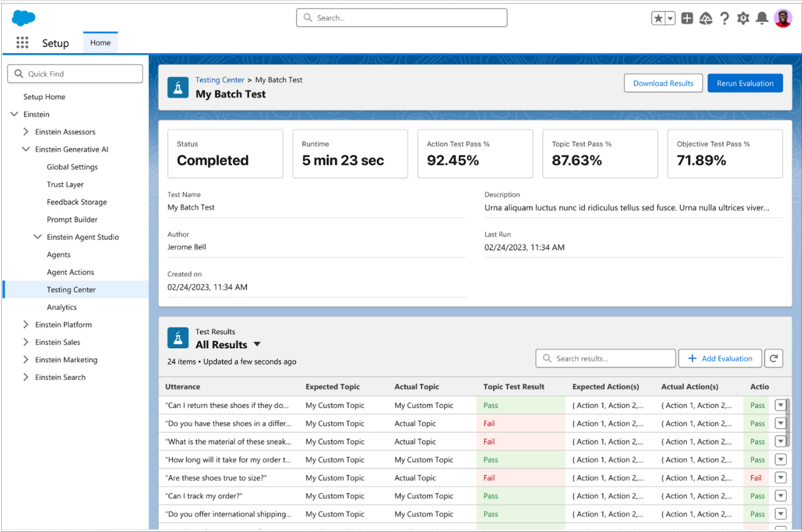
Task: Open row actions menu for first utterance
Action: 780,405
